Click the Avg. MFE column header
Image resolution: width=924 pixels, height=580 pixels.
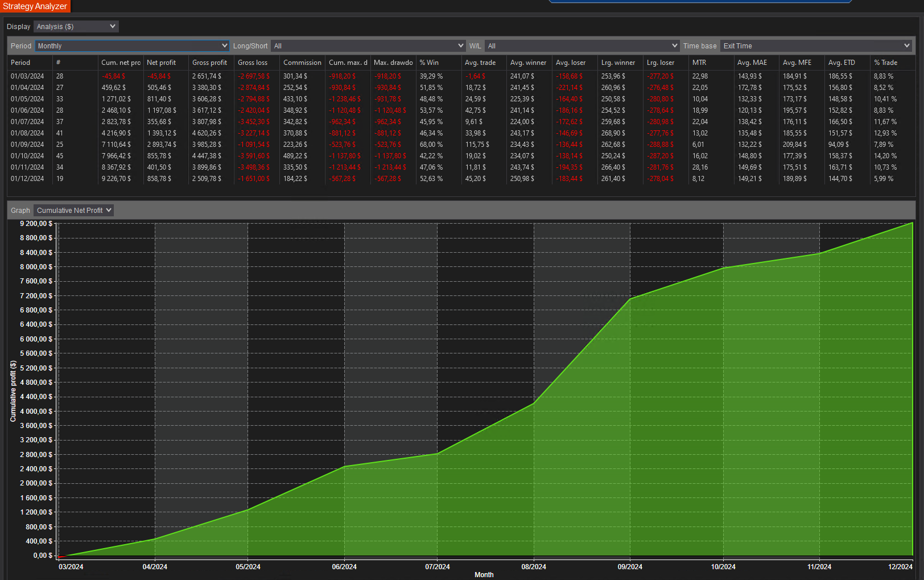tap(802, 63)
